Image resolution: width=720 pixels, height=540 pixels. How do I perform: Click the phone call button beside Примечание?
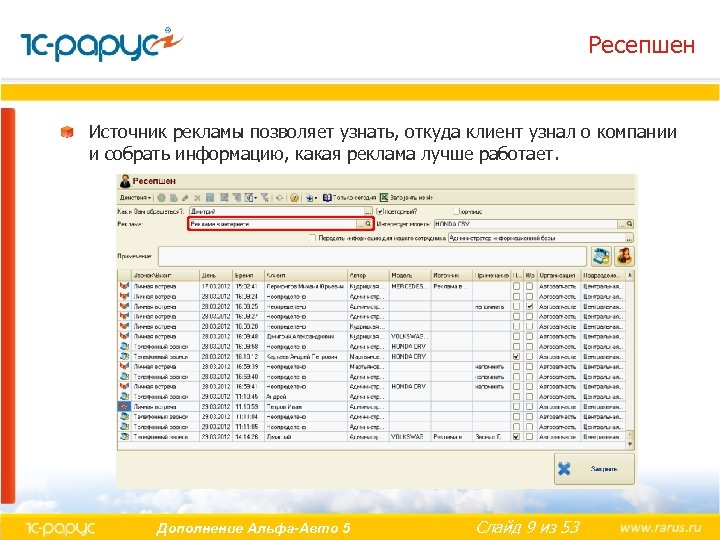click(x=601, y=256)
